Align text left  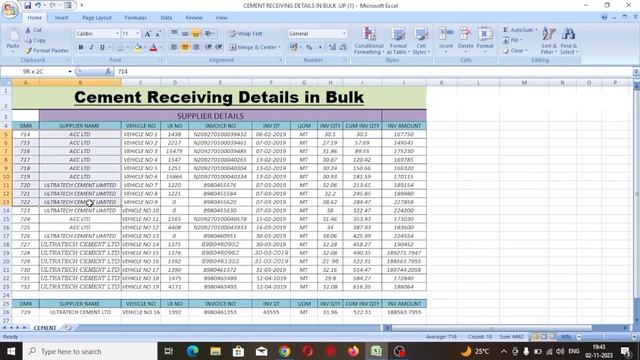coord(174,47)
